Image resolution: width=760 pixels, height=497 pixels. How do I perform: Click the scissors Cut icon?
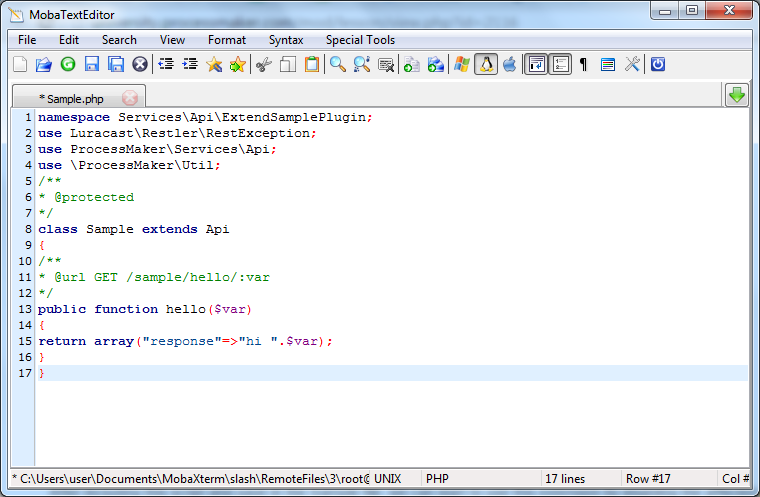(263, 65)
